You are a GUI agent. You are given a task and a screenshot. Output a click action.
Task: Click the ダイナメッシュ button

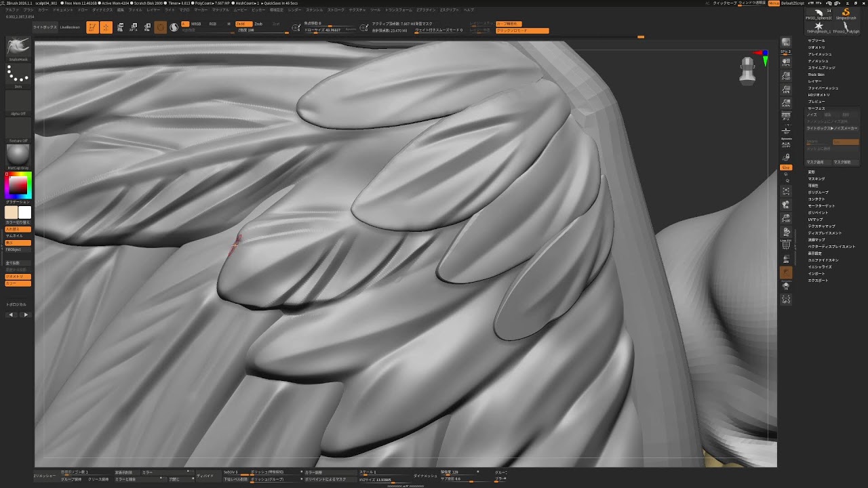(x=425, y=476)
